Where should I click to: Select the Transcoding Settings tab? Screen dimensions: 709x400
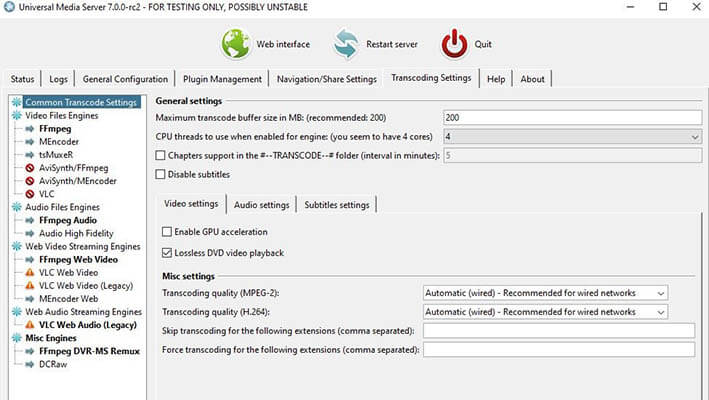(431, 78)
